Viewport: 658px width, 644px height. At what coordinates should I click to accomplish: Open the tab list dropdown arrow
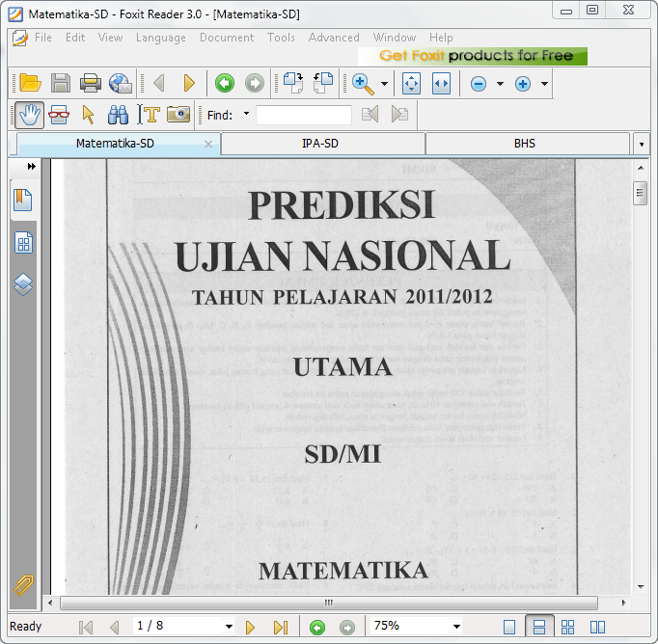pyautogui.click(x=642, y=145)
